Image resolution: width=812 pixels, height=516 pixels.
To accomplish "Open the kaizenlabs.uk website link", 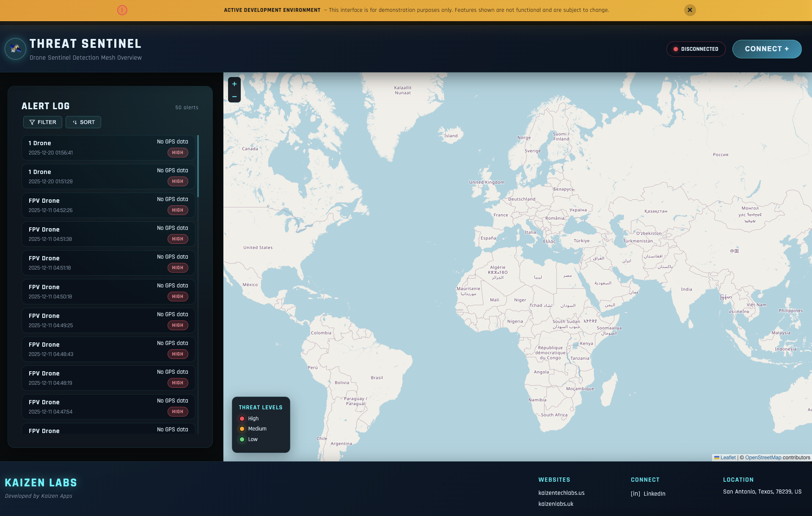I will click(x=556, y=504).
